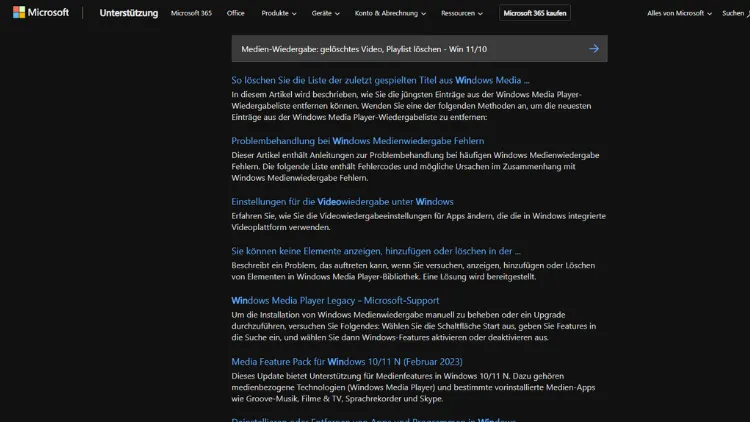750x422 pixels.
Task: Expand the Produkte dropdown menu
Action: pyautogui.click(x=279, y=13)
